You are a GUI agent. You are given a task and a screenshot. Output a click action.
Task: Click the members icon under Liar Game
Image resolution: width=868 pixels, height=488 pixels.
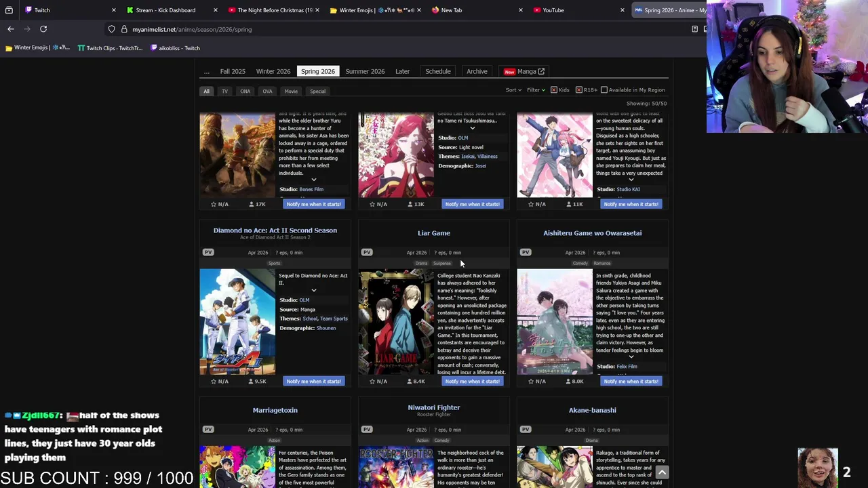coord(409,381)
